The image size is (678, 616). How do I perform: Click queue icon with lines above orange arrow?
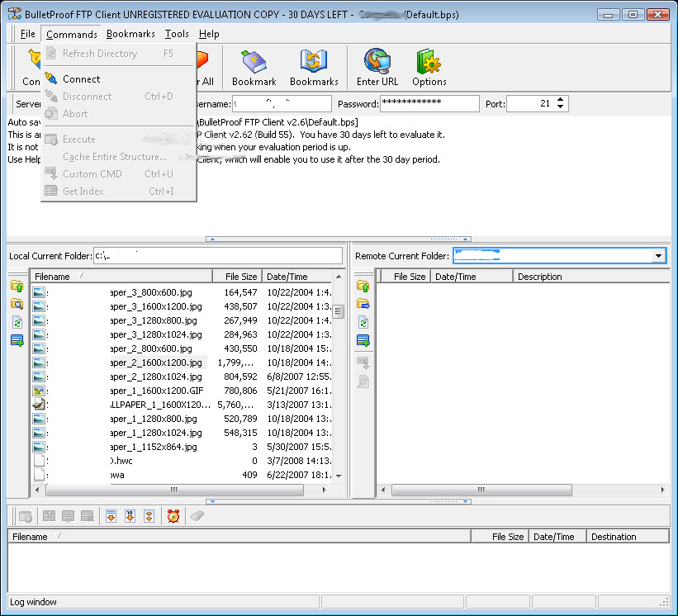[x=111, y=516]
